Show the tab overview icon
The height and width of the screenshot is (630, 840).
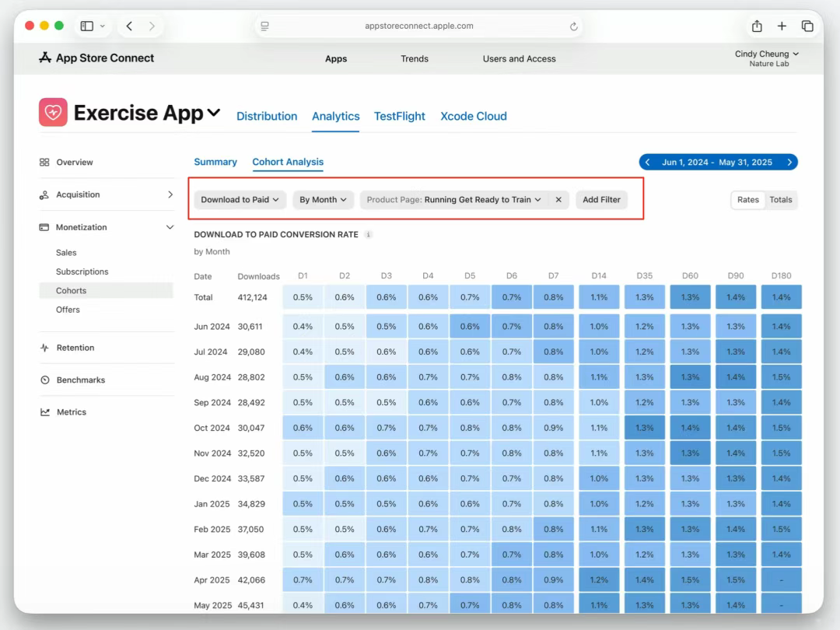tap(807, 26)
